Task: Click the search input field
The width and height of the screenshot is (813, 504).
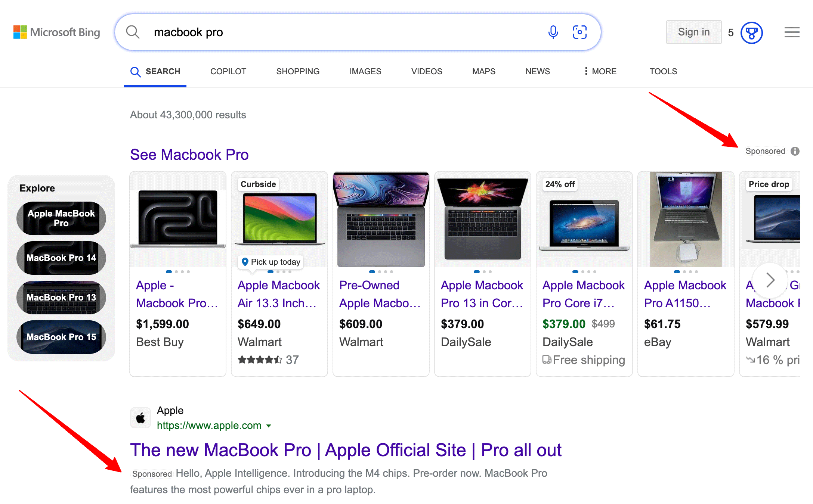Action: coord(343,32)
